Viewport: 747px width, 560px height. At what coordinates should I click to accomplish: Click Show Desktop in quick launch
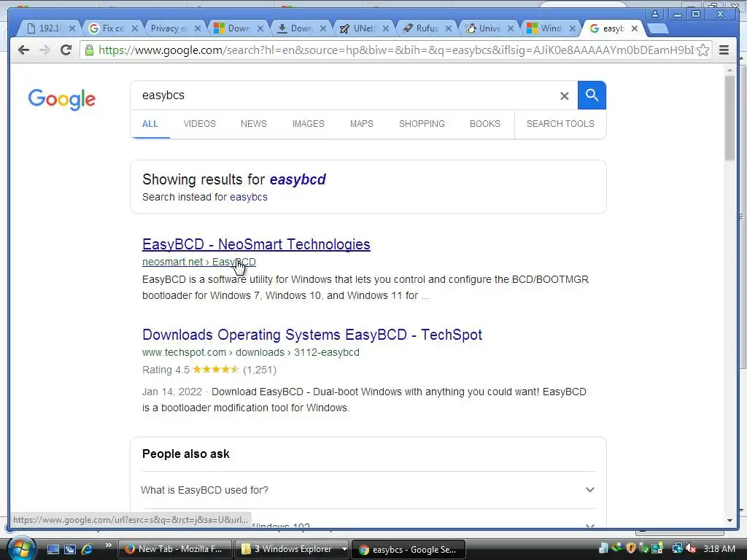[x=53, y=549]
